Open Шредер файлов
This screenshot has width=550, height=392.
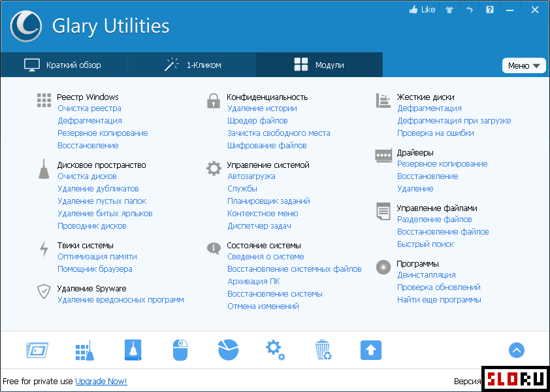(257, 121)
